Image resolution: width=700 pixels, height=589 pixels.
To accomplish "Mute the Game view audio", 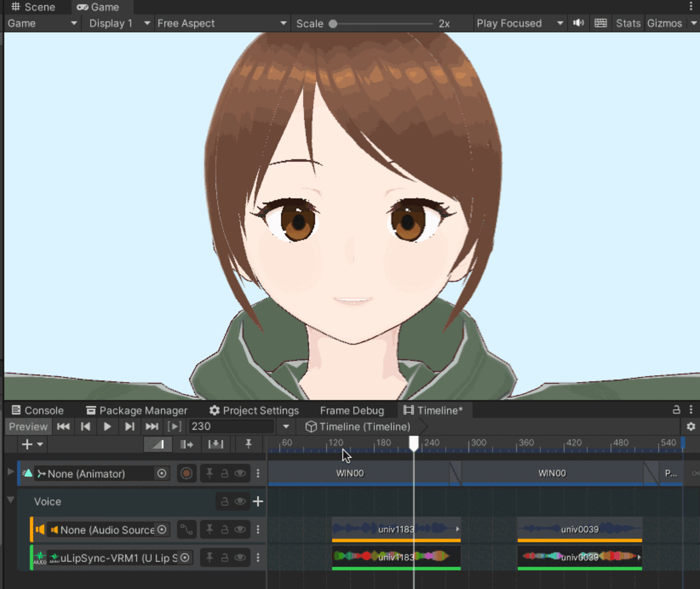I will click(578, 23).
